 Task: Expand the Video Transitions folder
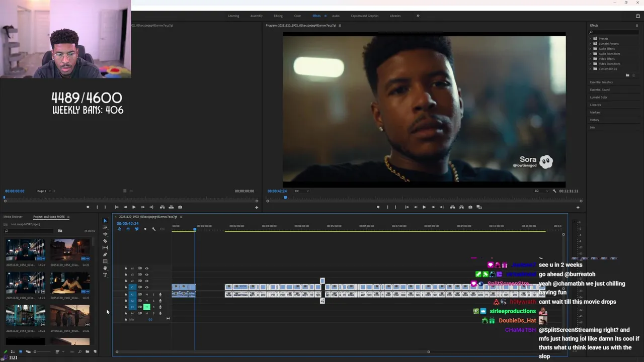pyautogui.click(x=591, y=64)
